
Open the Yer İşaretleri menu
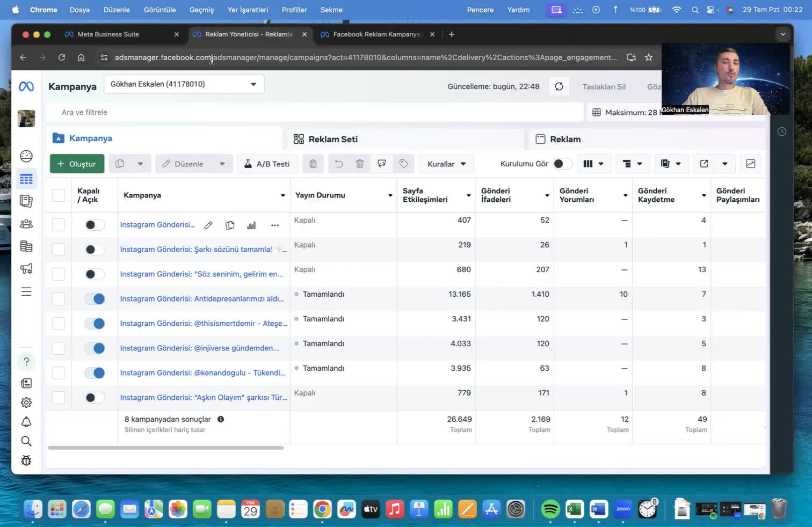248,10
